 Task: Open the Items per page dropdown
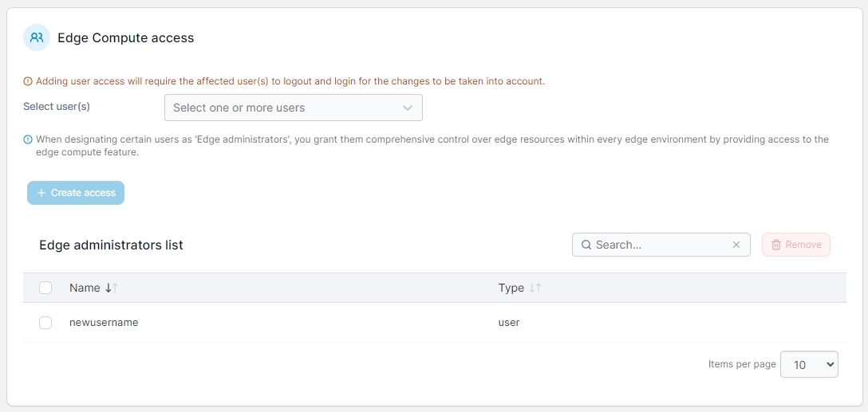[809, 364]
